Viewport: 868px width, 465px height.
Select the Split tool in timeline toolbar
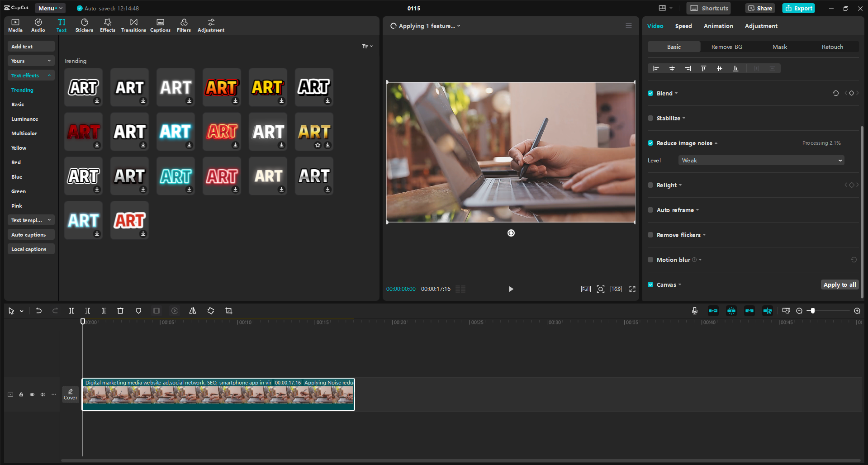tap(71, 311)
